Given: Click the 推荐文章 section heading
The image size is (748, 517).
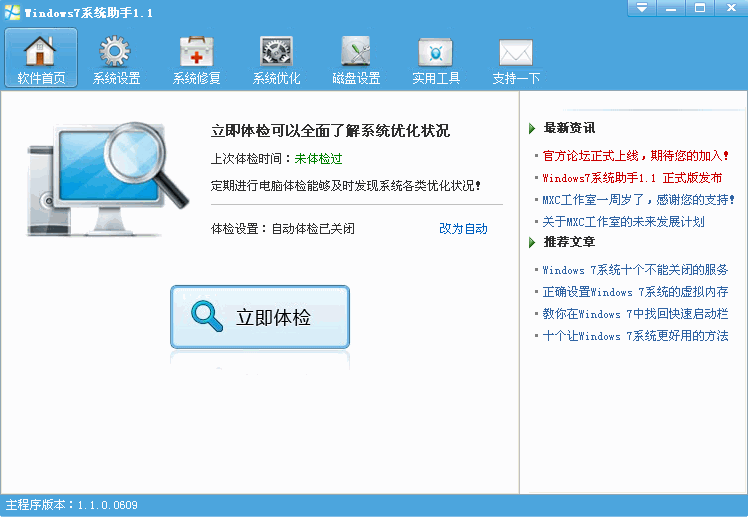Looking at the screenshot, I should coord(569,242).
